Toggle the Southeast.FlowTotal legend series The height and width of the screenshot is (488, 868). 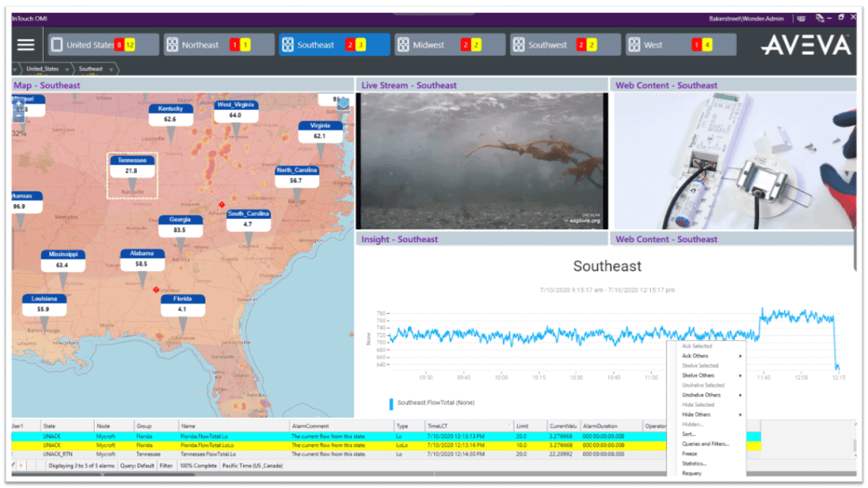(431, 403)
